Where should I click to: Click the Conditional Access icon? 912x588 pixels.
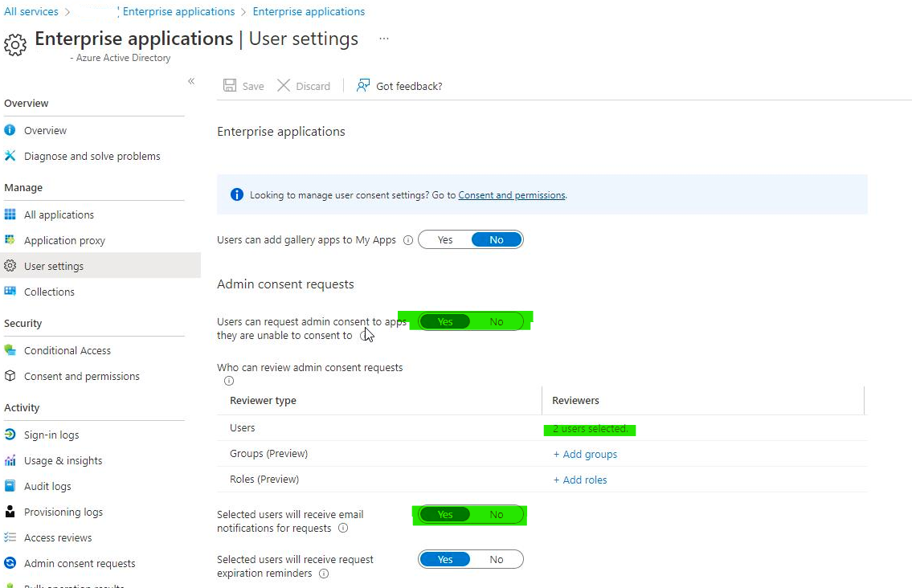point(10,349)
